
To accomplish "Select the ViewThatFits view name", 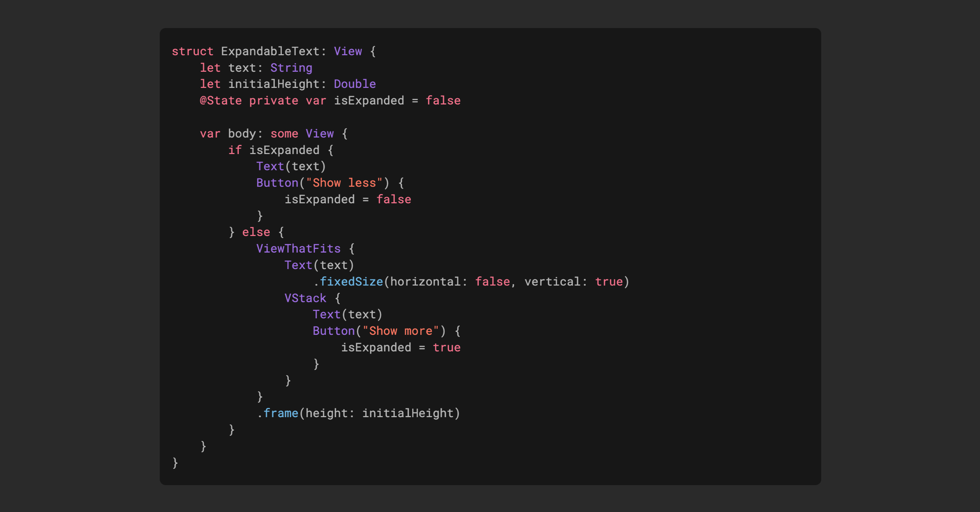I will [298, 248].
